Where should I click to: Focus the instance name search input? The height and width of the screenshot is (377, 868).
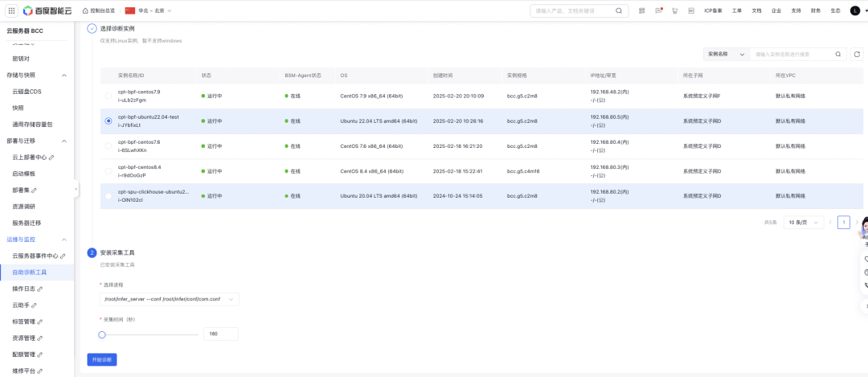tap(792, 54)
